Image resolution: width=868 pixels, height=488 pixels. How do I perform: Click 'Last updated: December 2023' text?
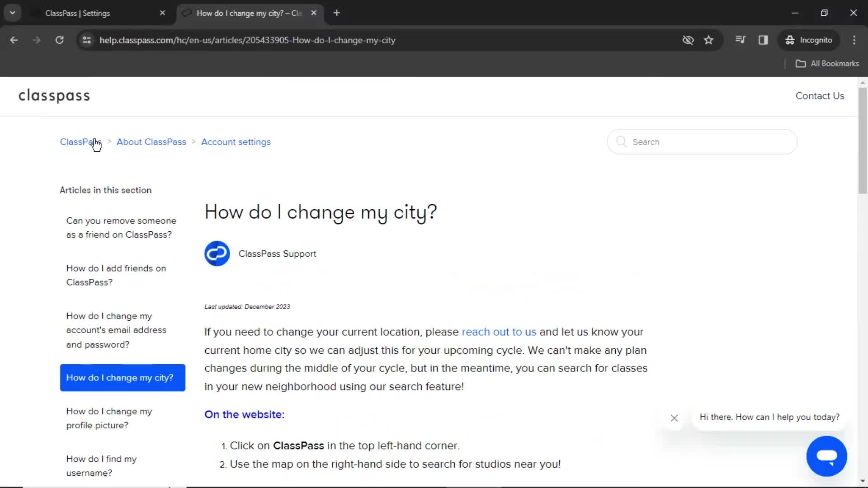click(x=247, y=307)
